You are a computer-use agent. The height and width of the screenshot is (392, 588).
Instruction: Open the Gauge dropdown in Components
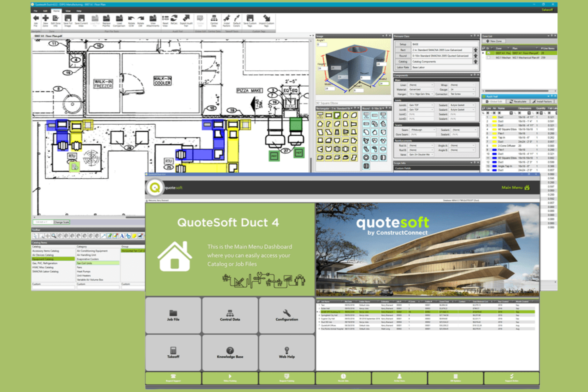pyautogui.click(x=473, y=90)
